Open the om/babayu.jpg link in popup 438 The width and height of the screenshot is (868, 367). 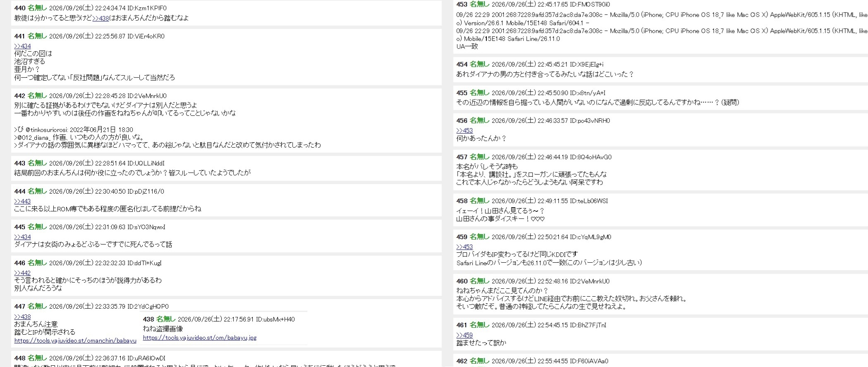[200, 338]
